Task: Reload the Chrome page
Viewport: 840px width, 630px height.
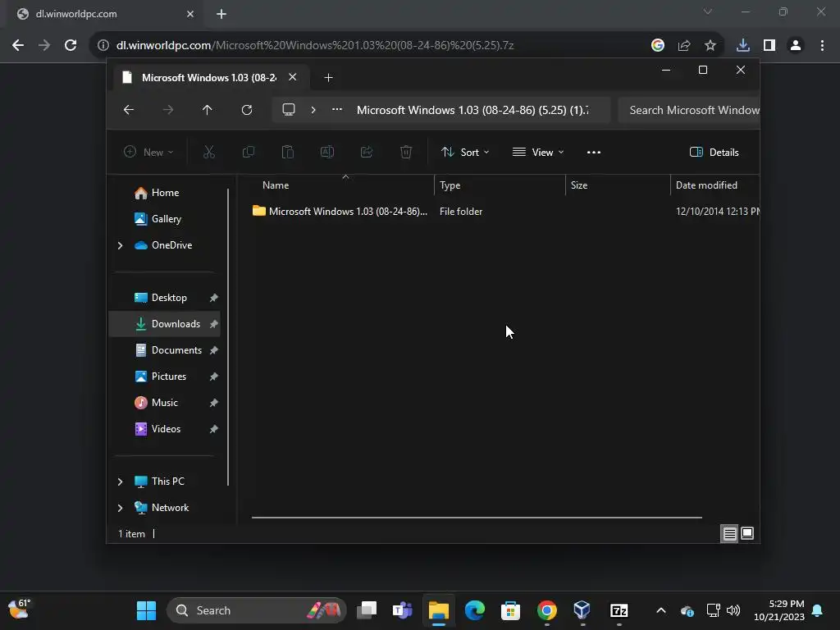Action: point(71,45)
